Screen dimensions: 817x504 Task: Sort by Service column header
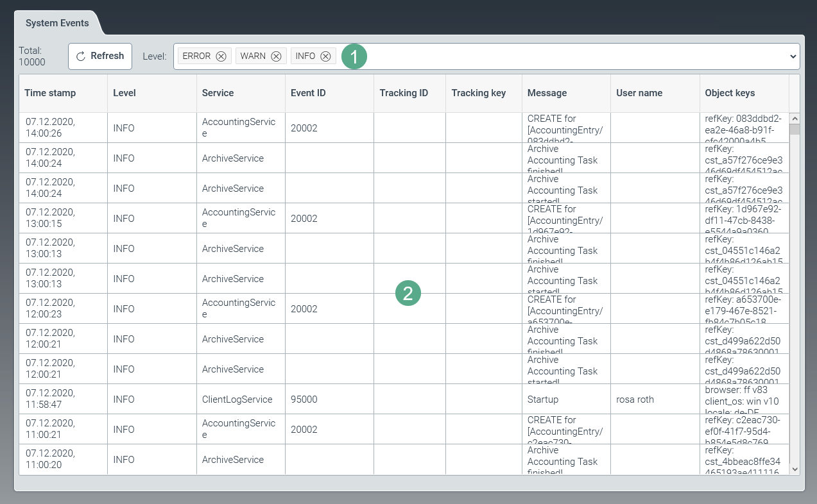tap(218, 93)
